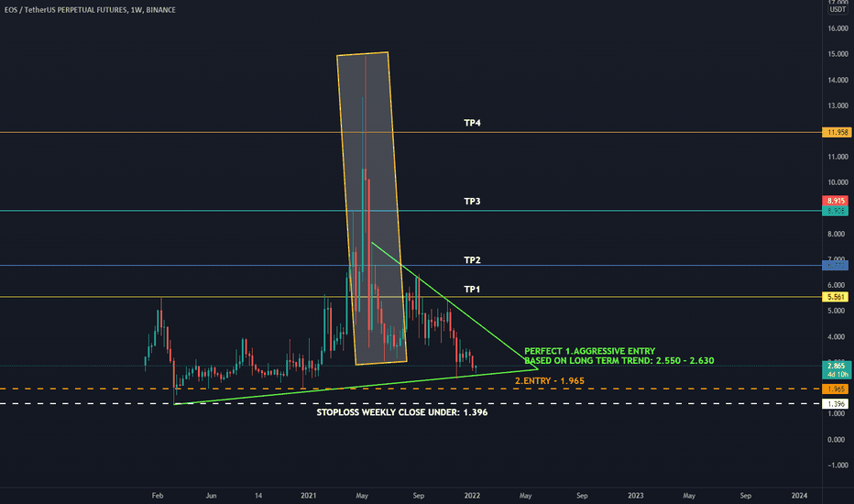Image resolution: width=854 pixels, height=504 pixels.
Task: Click the 10.000 price axis label
Action: pos(838,182)
